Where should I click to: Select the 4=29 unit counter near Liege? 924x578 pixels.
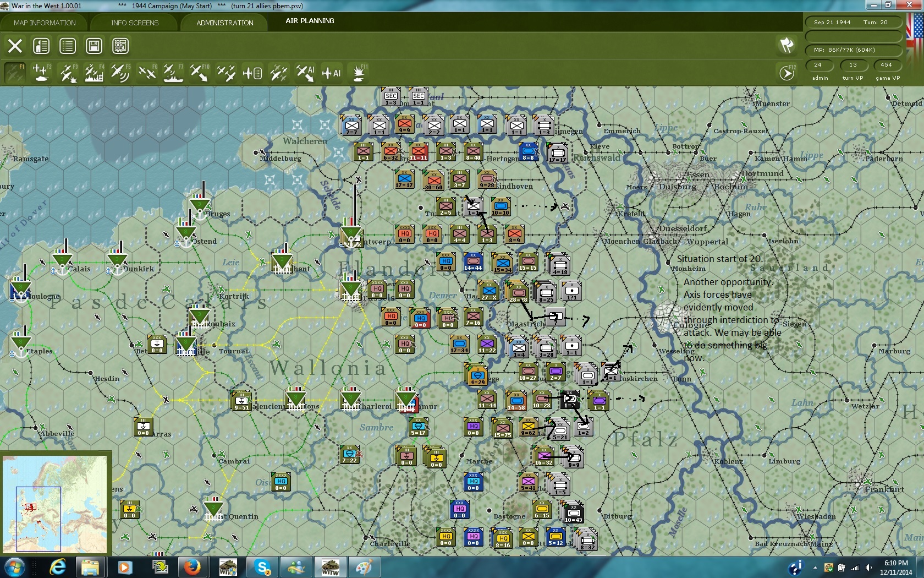coord(477,375)
